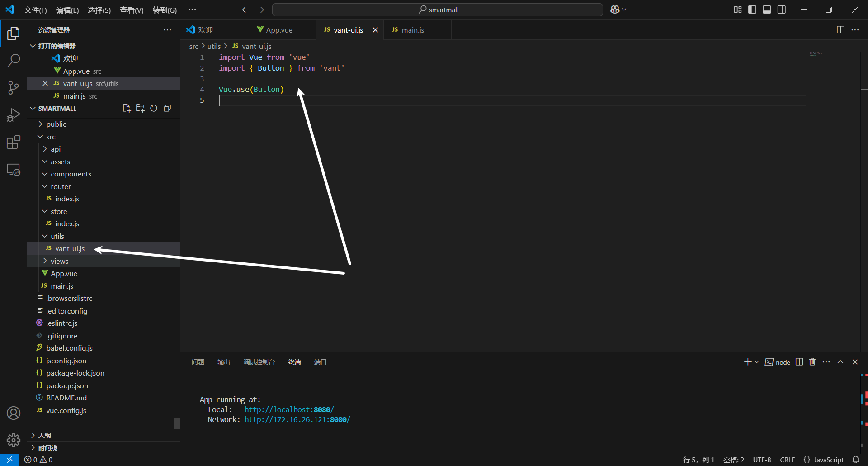Click the CRLF line ending indicator
The height and width of the screenshot is (466, 868).
(x=787, y=460)
